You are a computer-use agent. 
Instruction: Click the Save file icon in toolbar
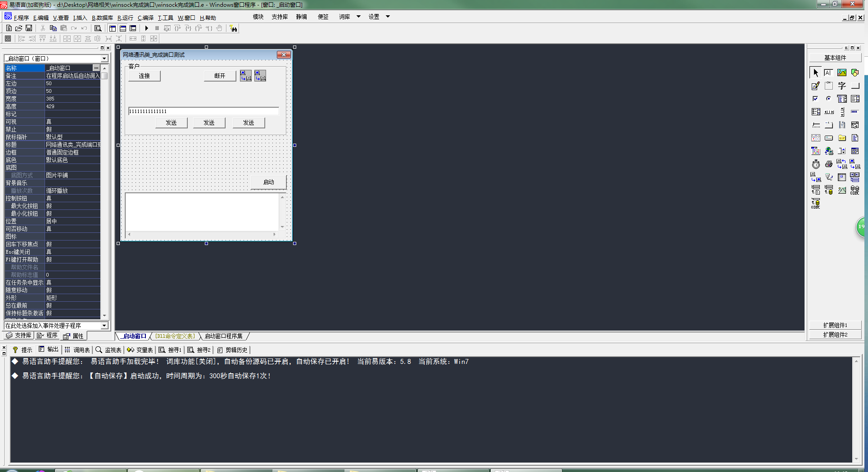point(29,28)
